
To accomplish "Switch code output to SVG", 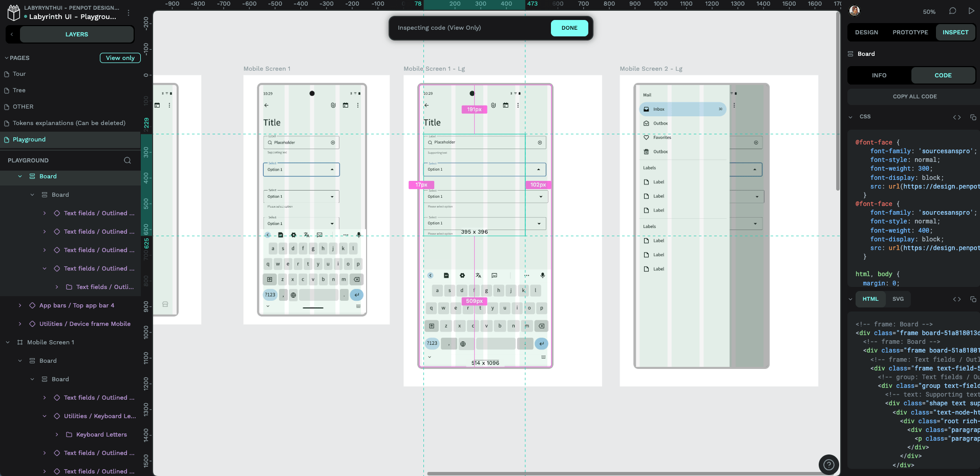I will (898, 299).
